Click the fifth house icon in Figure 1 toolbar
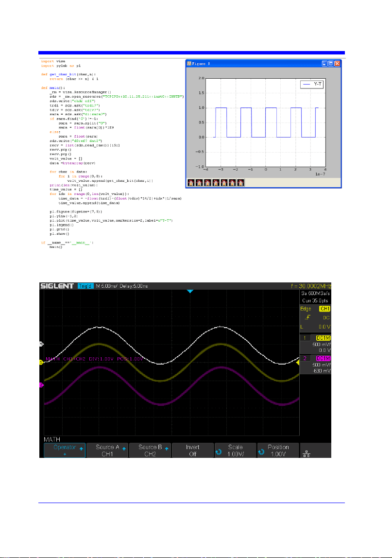 click(x=224, y=183)
